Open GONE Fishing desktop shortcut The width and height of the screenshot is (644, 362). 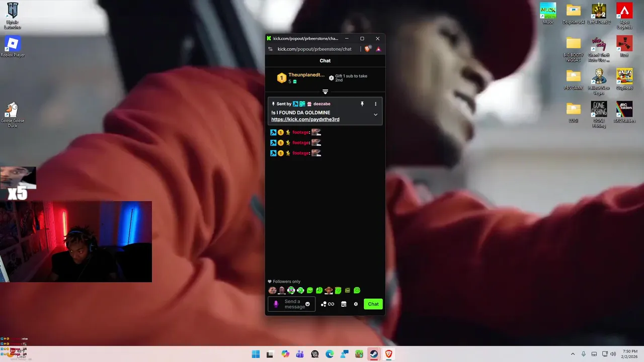599,115
